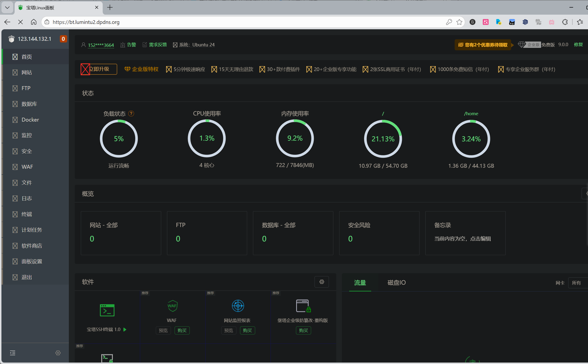Click the 堡塔企业级防篡改 window-lock icon

pos(303,306)
